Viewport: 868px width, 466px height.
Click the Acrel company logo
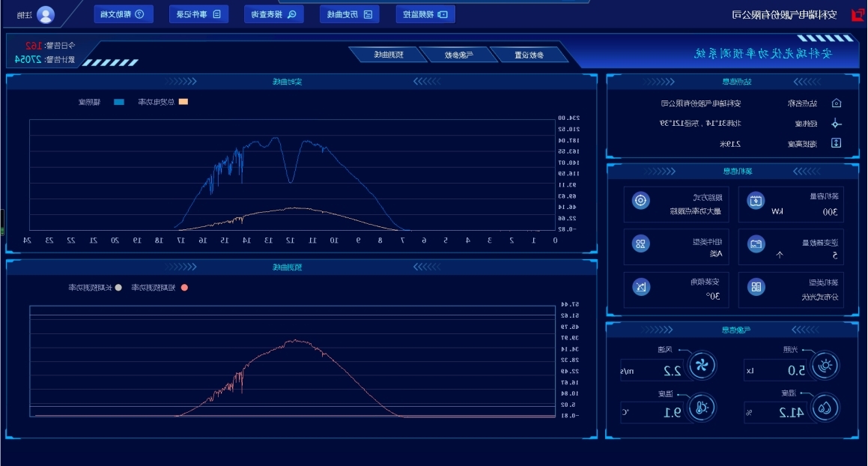pyautogui.click(x=857, y=14)
